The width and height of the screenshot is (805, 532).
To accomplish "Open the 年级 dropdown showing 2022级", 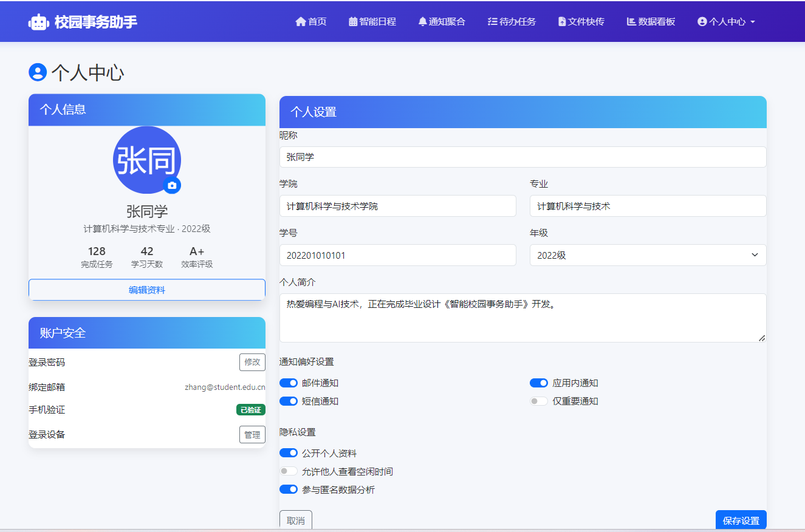I will [648, 255].
